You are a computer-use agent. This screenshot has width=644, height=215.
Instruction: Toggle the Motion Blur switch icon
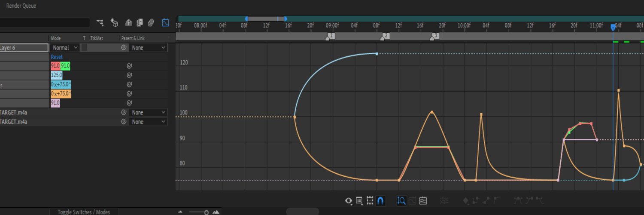click(151, 22)
